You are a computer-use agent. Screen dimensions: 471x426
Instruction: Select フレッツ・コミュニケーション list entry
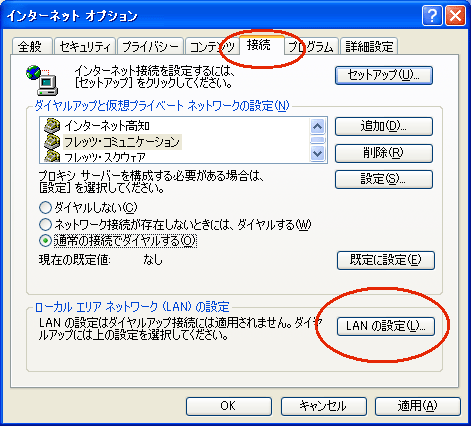122,142
